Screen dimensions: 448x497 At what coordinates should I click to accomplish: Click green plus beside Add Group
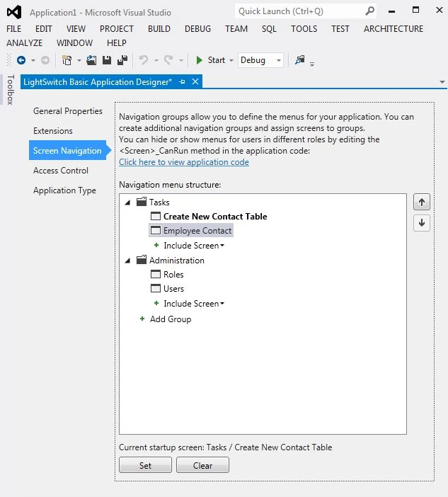[x=142, y=319]
